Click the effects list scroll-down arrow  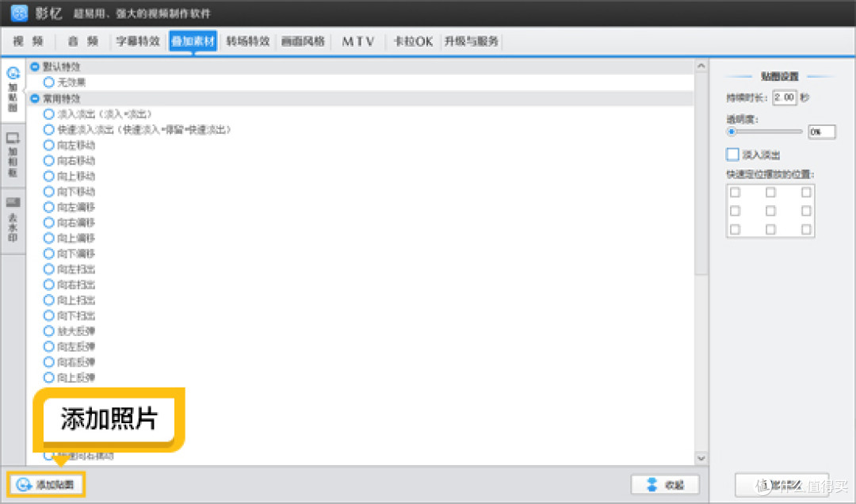point(701,458)
